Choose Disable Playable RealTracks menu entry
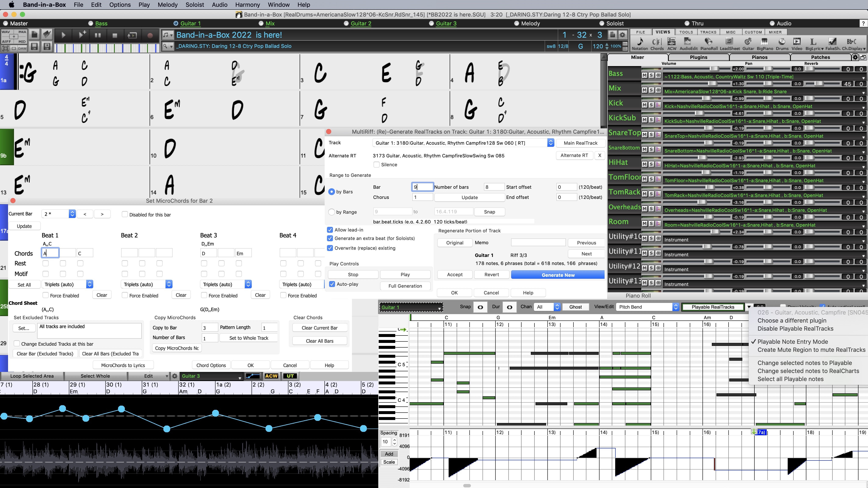 coord(795,328)
